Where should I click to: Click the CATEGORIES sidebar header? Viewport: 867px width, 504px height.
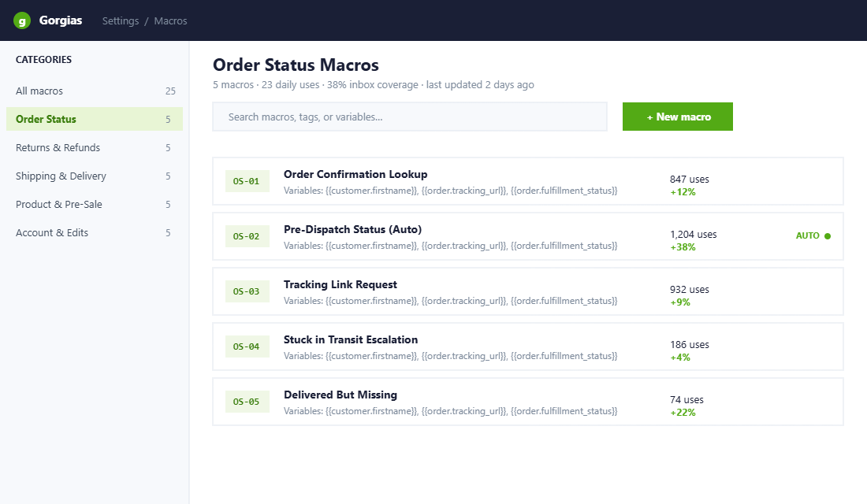point(43,60)
